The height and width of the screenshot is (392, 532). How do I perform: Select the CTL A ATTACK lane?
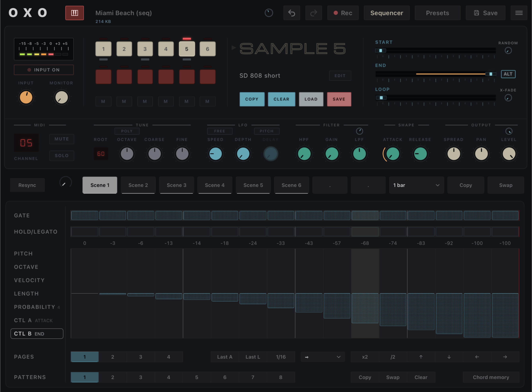point(37,320)
